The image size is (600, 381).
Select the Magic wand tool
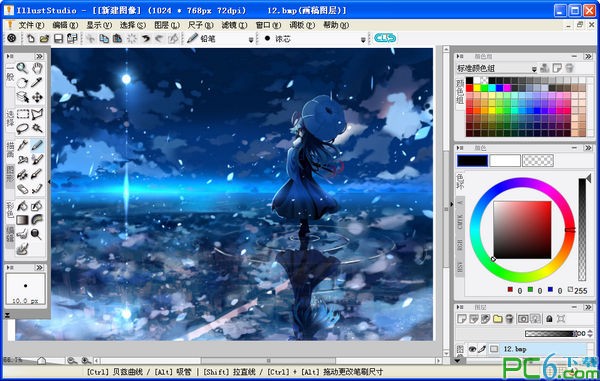(x=37, y=128)
